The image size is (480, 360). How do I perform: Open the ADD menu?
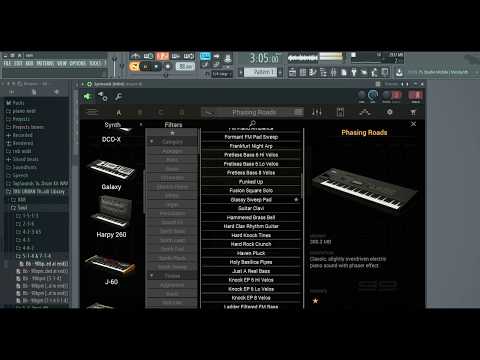pyautogui.click(x=29, y=63)
